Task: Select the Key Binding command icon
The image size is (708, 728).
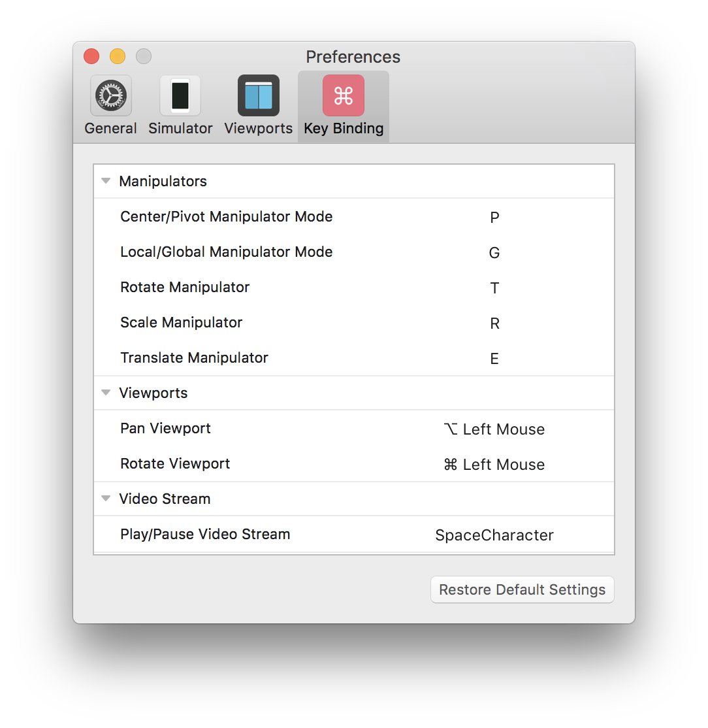Action: point(343,96)
